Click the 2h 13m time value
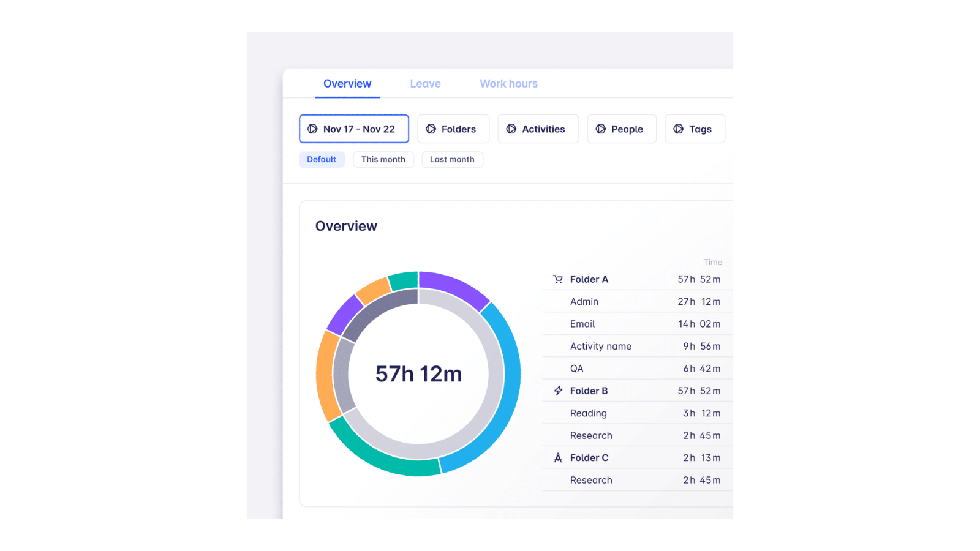Image resolution: width=980 pixels, height=551 pixels. (x=702, y=458)
